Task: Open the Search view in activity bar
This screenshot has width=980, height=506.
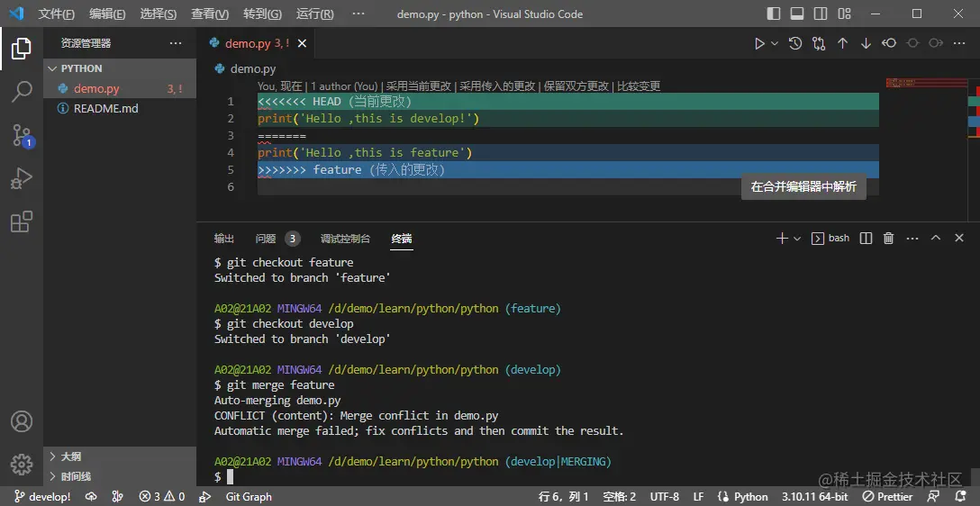Action: 22,91
